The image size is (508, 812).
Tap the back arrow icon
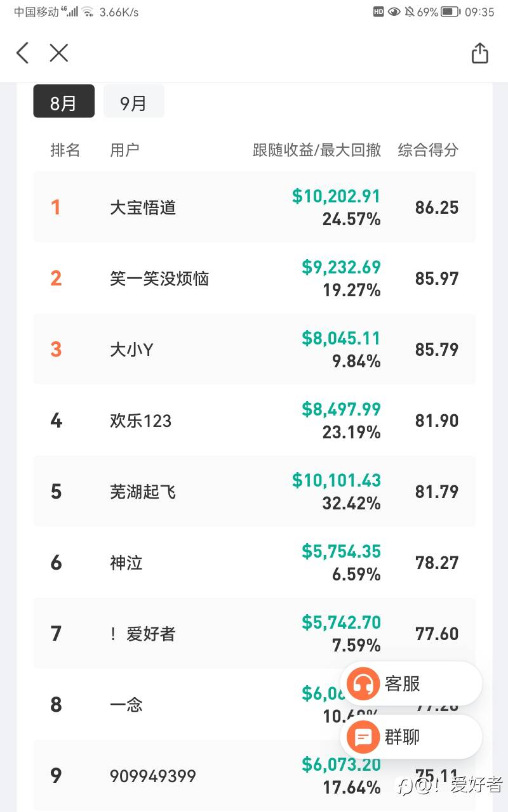[23, 53]
